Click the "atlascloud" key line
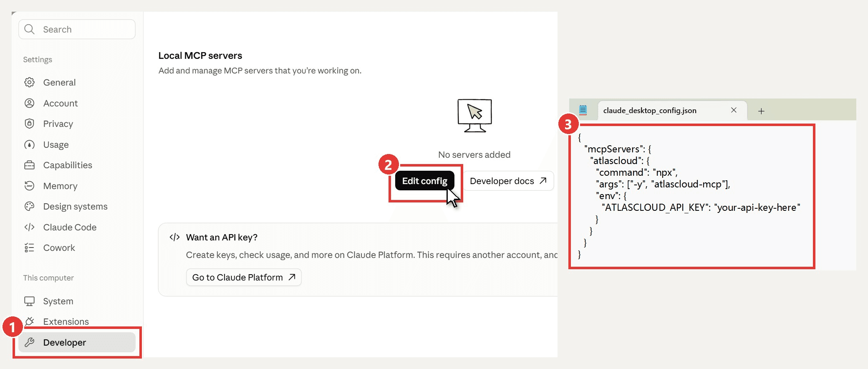The width and height of the screenshot is (868, 369). (x=620, y=161)
